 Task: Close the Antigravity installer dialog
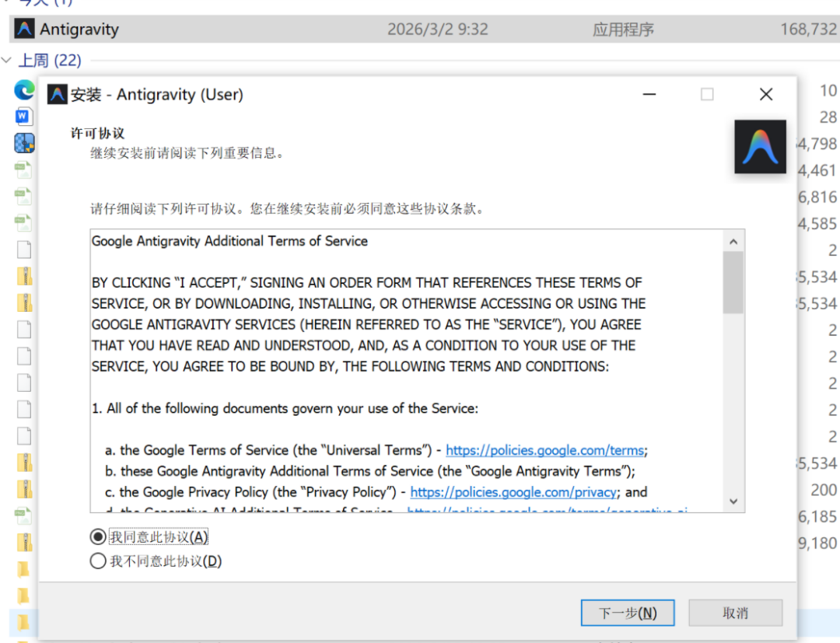click(766, 94)
